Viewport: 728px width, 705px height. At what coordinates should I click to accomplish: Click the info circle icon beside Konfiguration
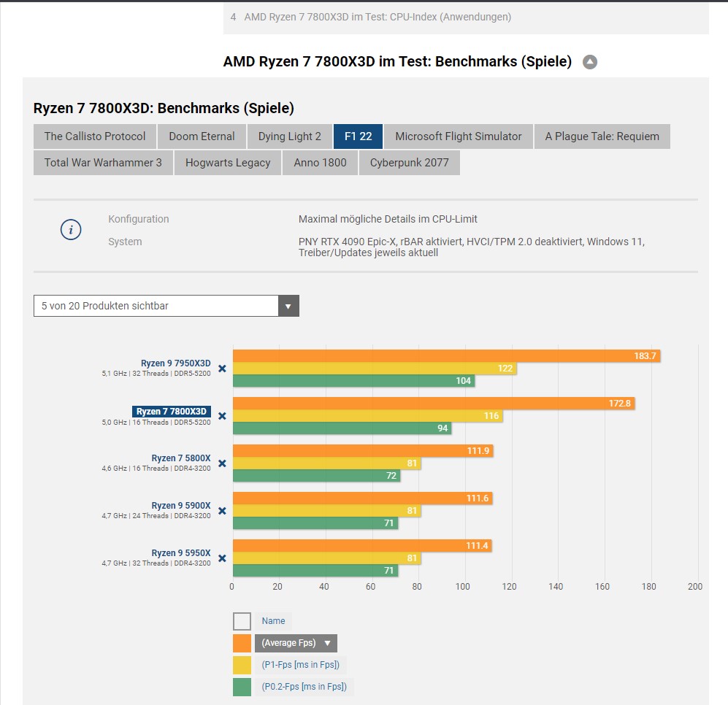71,230
